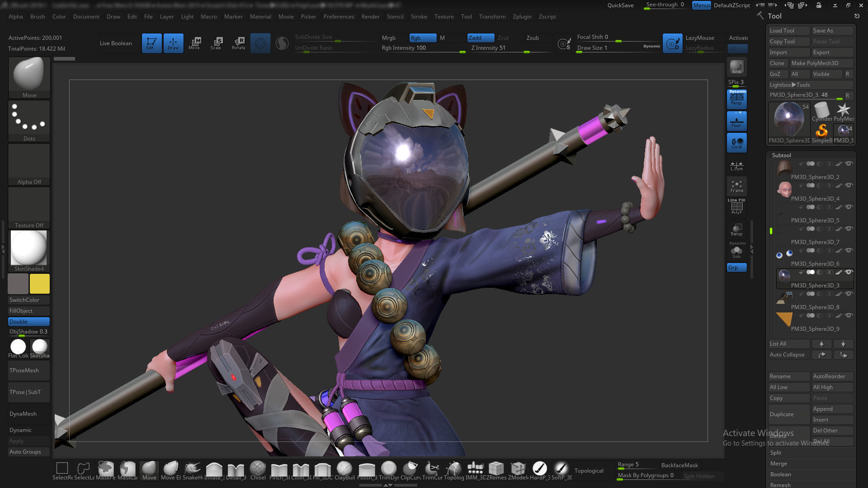Pick the SelectLasso brush icon

pos(84,470)
